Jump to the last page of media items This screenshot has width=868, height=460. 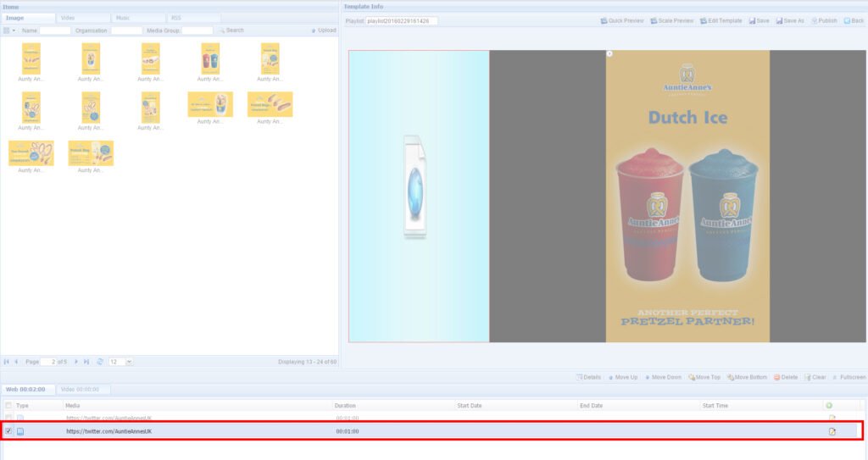[x=86, y=362]
